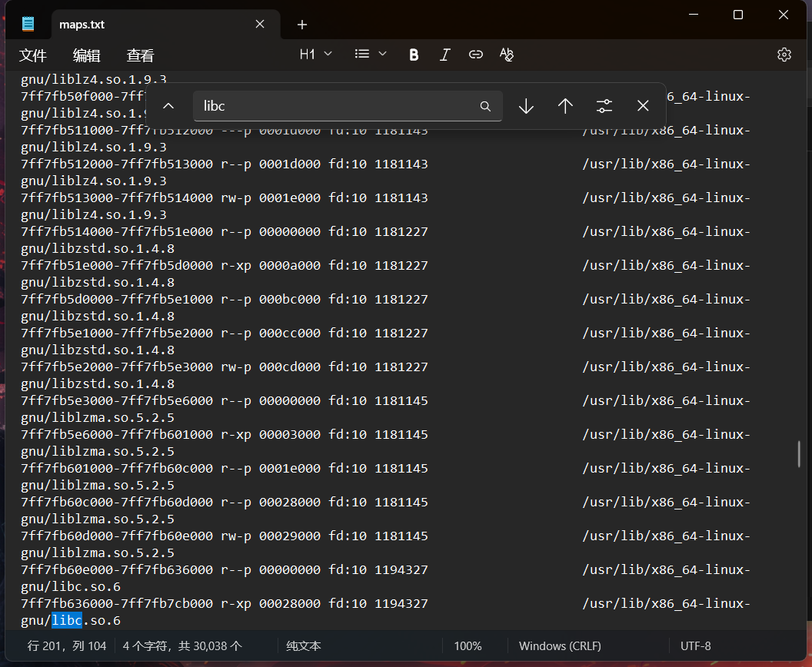This screenshot has width=812, height=667.
Task: Clear formatting with the Ab icon
Action: tap(507, 55)
